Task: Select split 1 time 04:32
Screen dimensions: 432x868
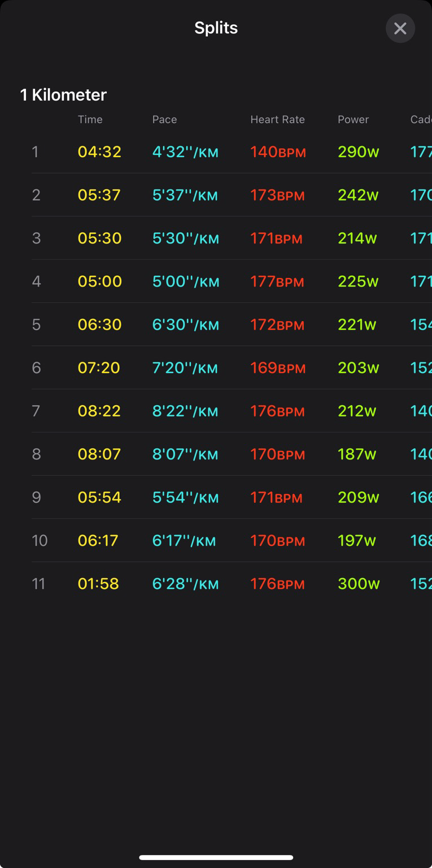Action: [x=99, y=152]
